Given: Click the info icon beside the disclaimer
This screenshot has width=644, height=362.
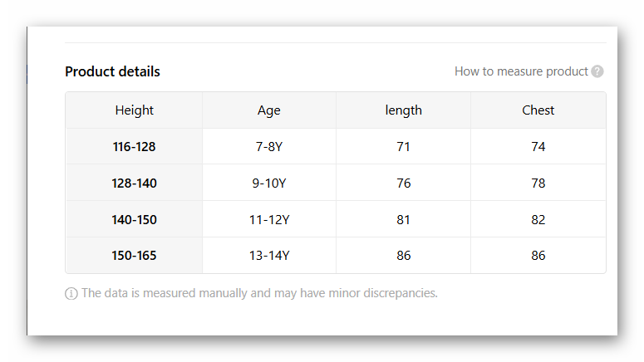Looking at the screenshot, I should click(71, 293).
